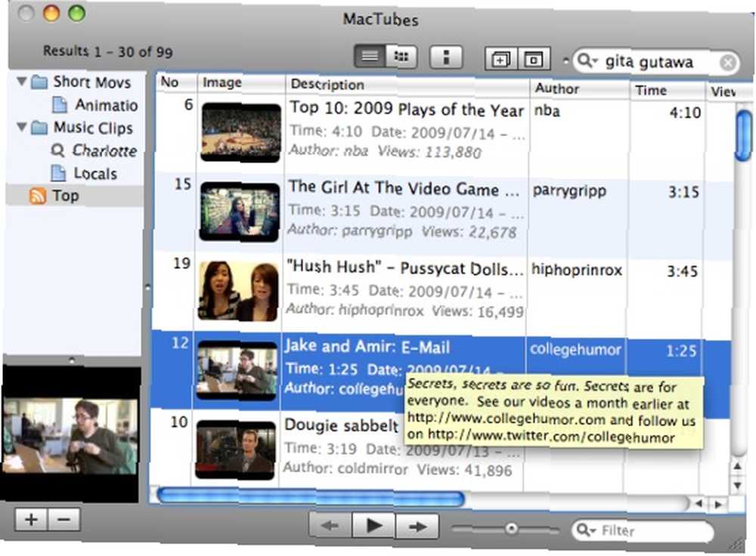Click the Jake and Amir video thumbnail

[x=237, y=370]
